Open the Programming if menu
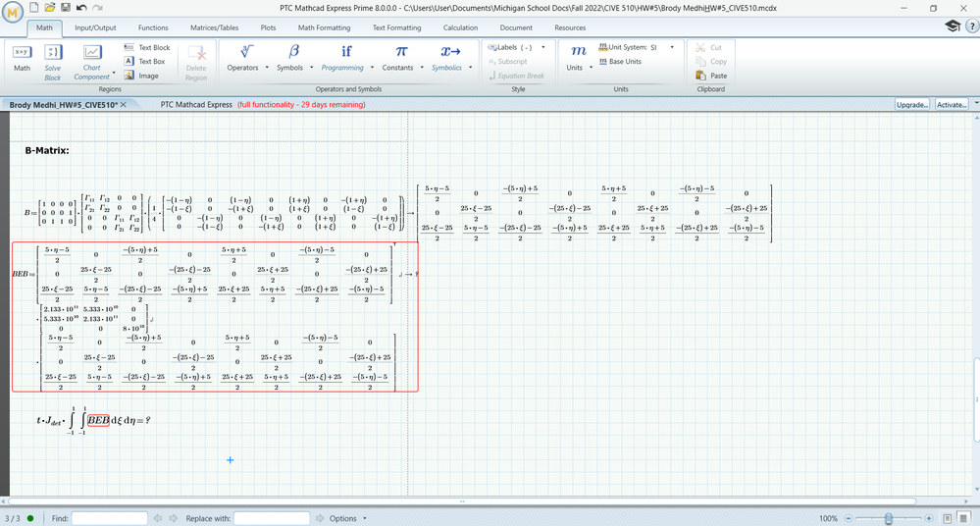980x526 pixels. click(x=346, y=51)
